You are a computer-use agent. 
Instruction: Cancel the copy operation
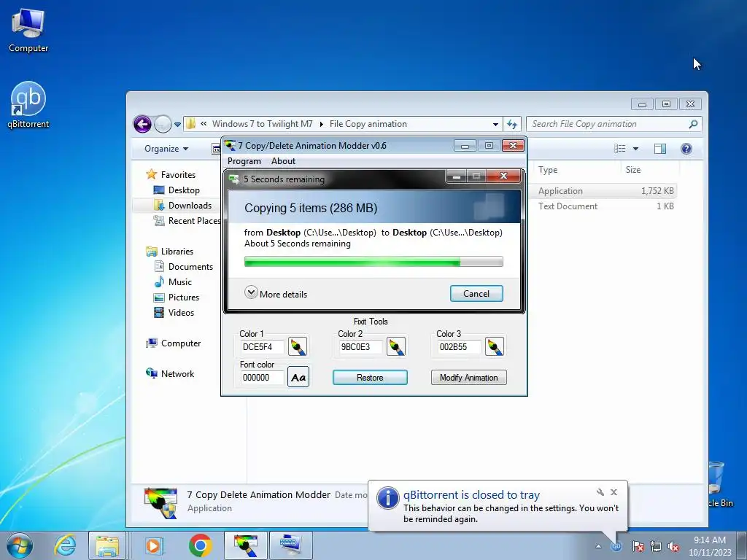pos(476,294)
